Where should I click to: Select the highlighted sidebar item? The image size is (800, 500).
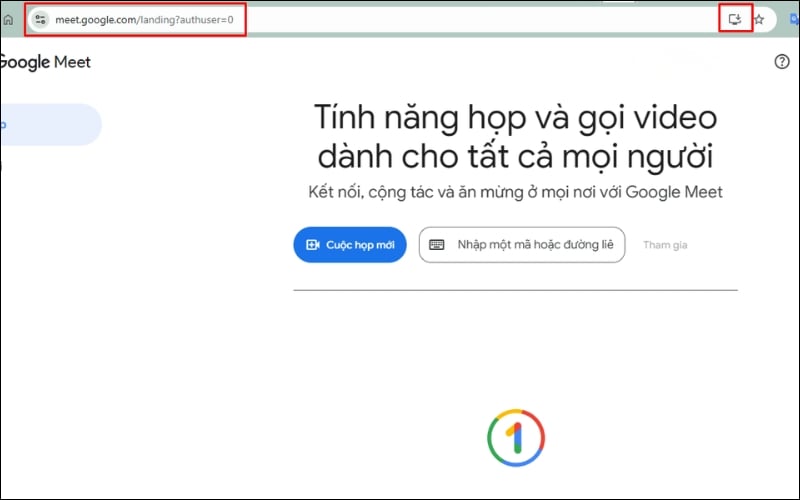[x=51, y=124]
